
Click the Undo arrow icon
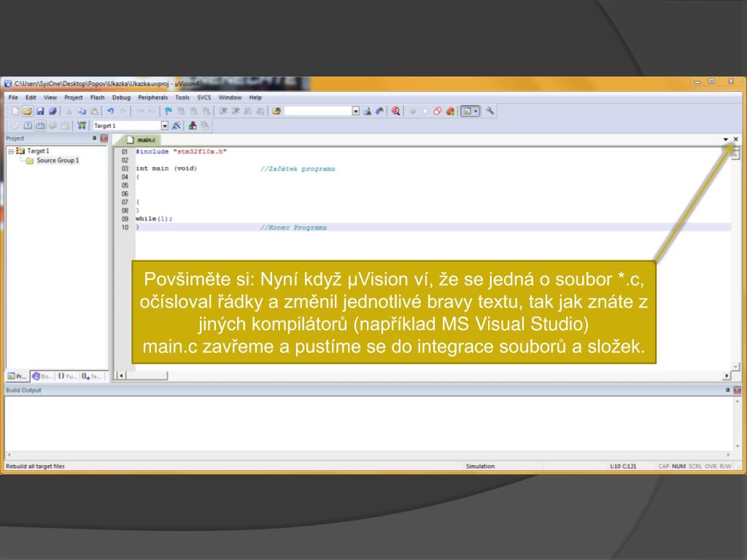tap(111, 112)
